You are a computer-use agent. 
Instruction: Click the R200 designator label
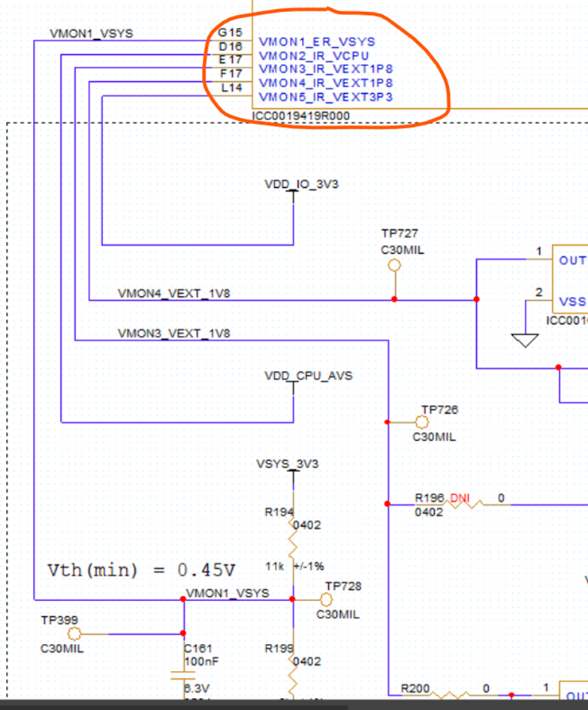(415, 689)
